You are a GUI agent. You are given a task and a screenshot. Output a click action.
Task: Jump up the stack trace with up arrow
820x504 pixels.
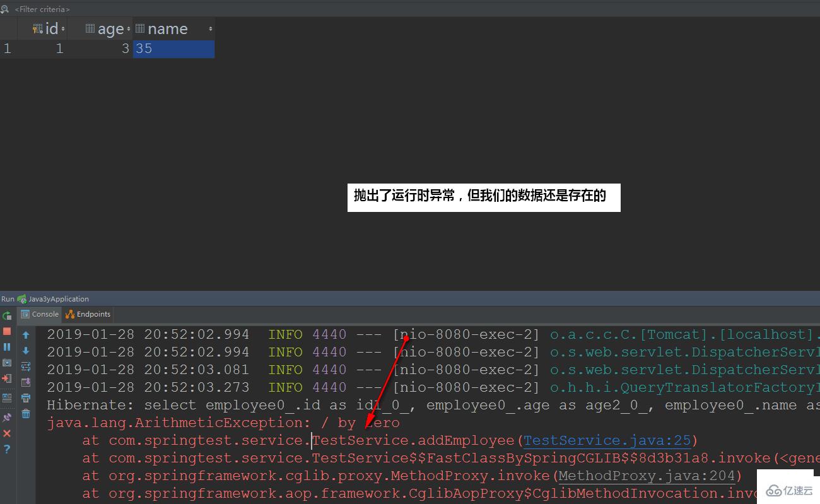[26, 335]
